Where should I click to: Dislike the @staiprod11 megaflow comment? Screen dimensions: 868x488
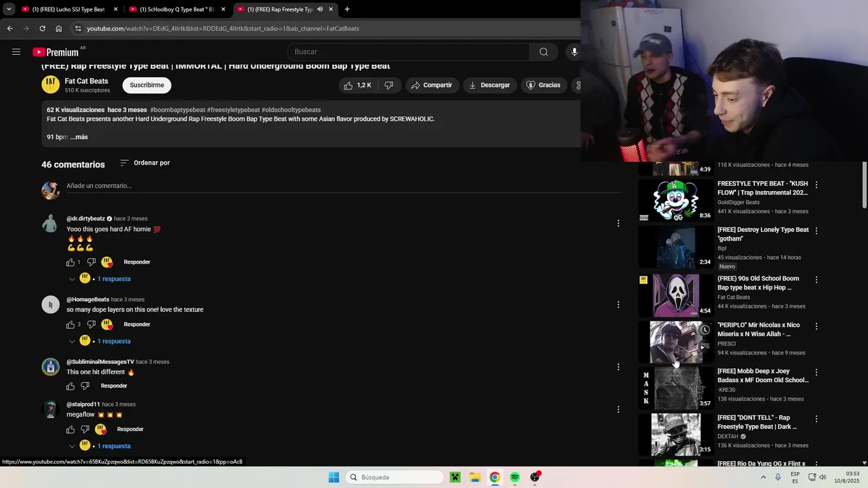85,430
